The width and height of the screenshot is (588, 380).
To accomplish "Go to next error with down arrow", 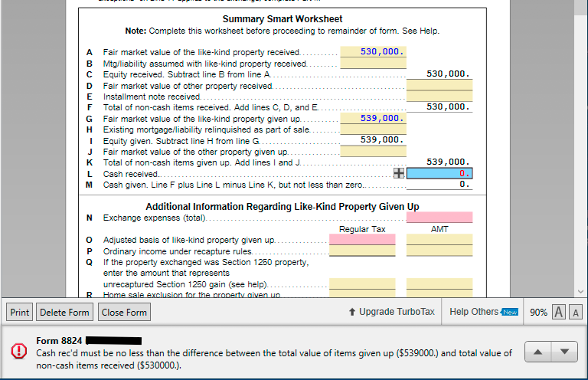I will [x=565, y=352].
